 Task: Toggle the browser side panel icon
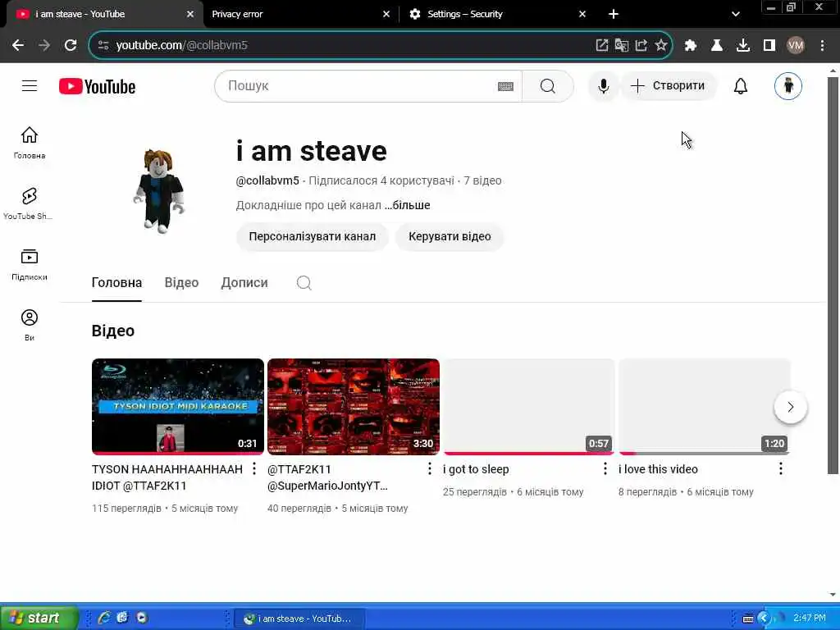(769, 46)
